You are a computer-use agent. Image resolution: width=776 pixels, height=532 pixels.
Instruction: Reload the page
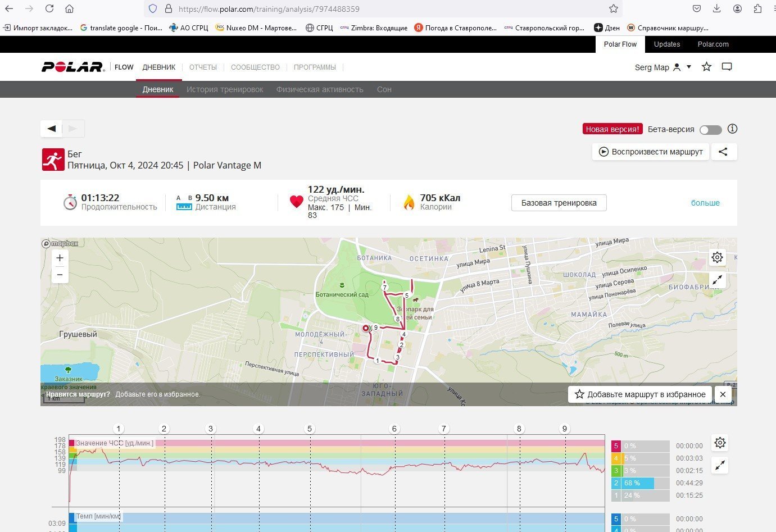[x=49, y=8]
